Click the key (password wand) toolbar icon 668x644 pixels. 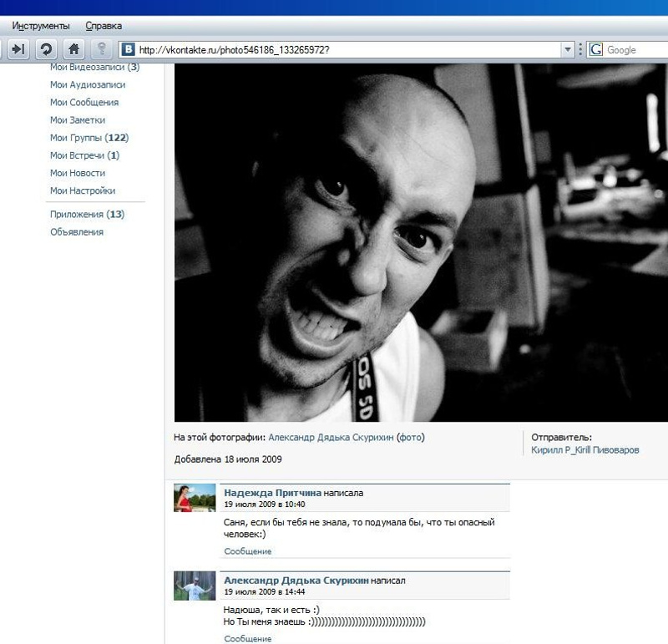[102, 49]
